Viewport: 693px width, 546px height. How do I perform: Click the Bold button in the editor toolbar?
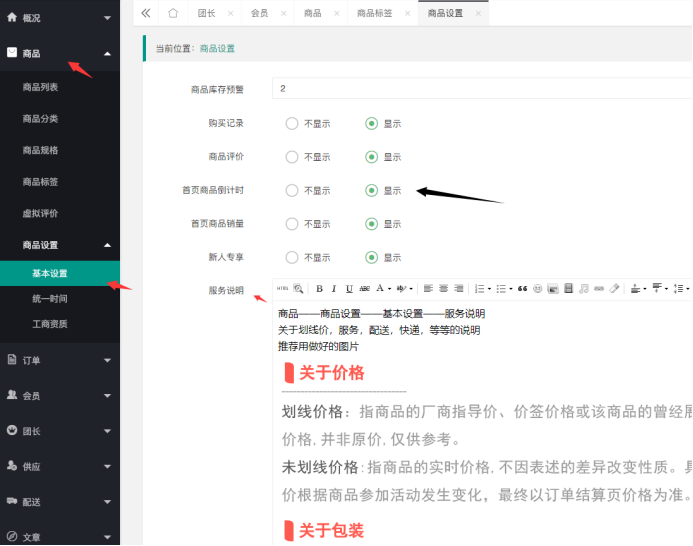[320, 288]
